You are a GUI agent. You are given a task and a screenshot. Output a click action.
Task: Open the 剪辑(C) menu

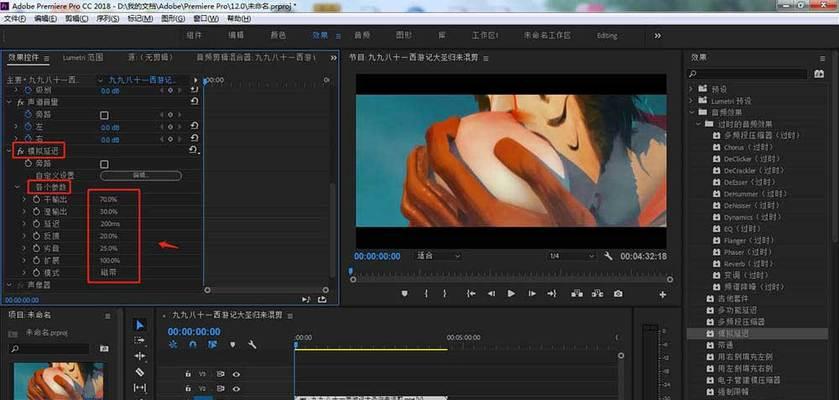pyautogui.click(x=76, y=19)
